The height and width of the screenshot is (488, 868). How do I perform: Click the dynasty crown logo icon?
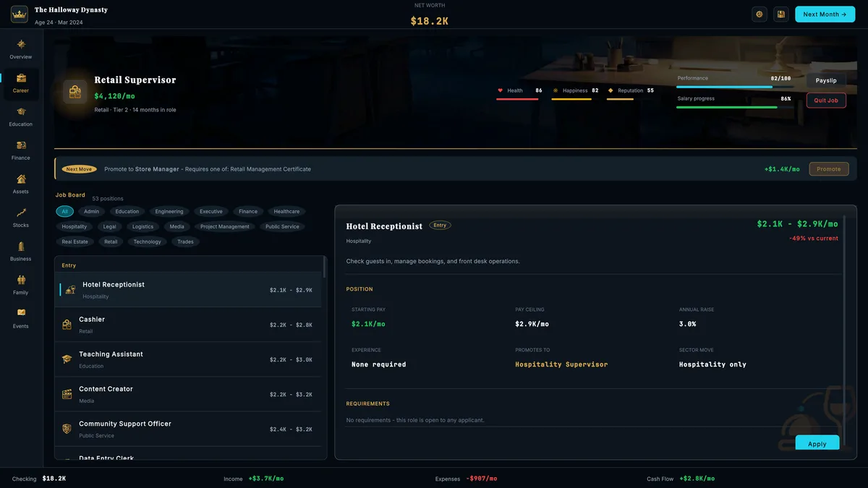pyautogui.click(x=20, y=14)
